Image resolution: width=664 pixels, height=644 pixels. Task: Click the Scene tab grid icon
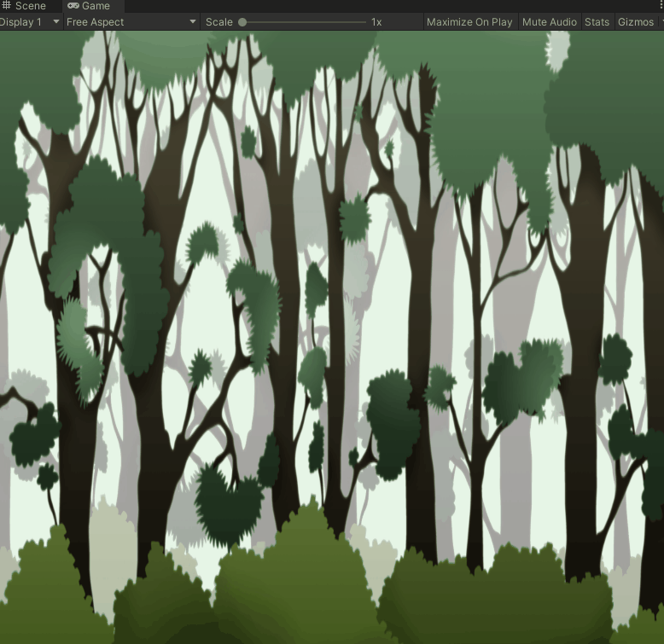pos(6,5)
